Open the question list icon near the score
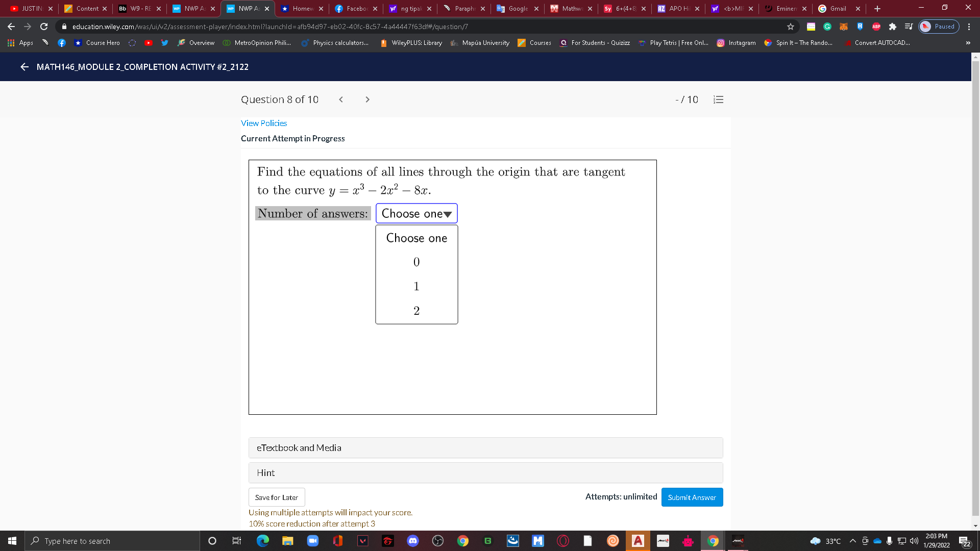This screenshot has height=551, width=980. tap(718, 99)
